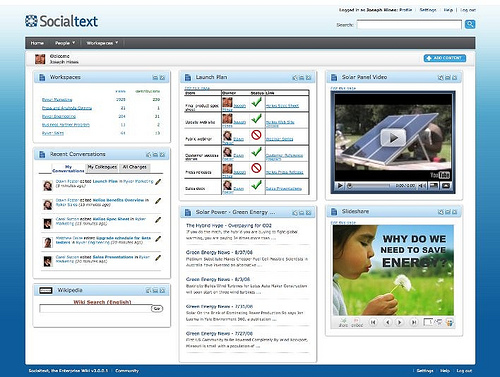The height and width of the screenshot is (377, 500).
Task: Open Launch Plan widget settings icon
Action: point(295,78)
